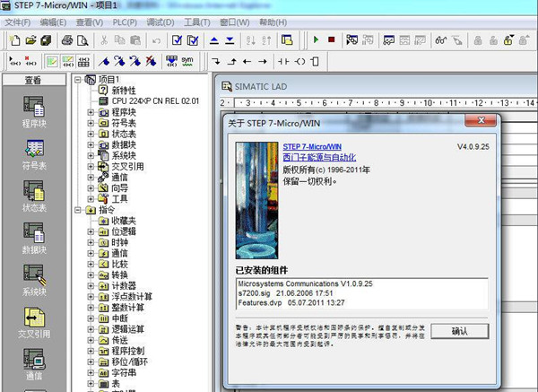Click the Print toolbar icon
The height and width of the screenshot is (392, 538).
tap(66, 39)
